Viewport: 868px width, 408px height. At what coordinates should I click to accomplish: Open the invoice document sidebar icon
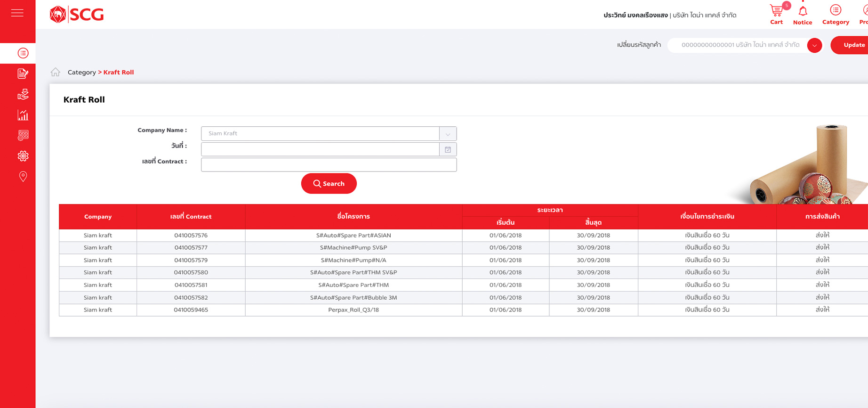[23, 73]
